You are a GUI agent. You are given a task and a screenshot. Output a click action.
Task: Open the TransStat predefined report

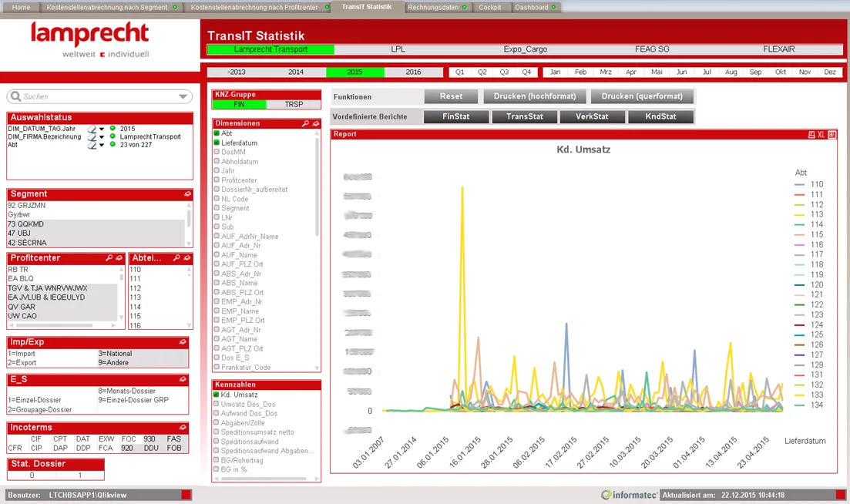click(525, 116)
